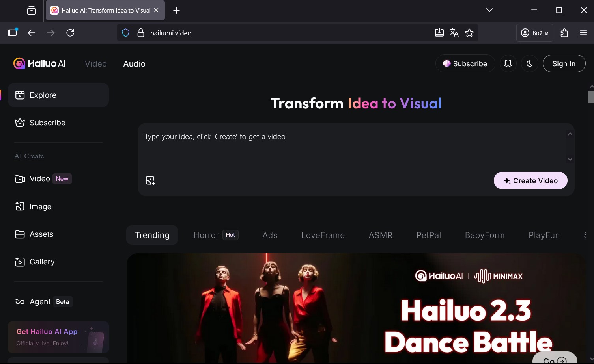This screenshot has height=364, width=594.
Task: Expand the list all tabs dropdown
Action: coord(489,10)
